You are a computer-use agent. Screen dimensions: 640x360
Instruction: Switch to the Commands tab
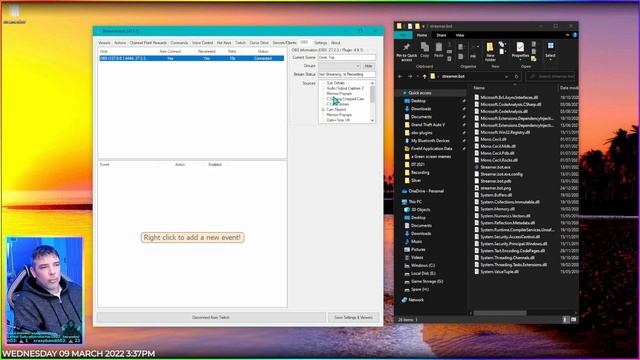pyautogui.click(x=179, y=43)
